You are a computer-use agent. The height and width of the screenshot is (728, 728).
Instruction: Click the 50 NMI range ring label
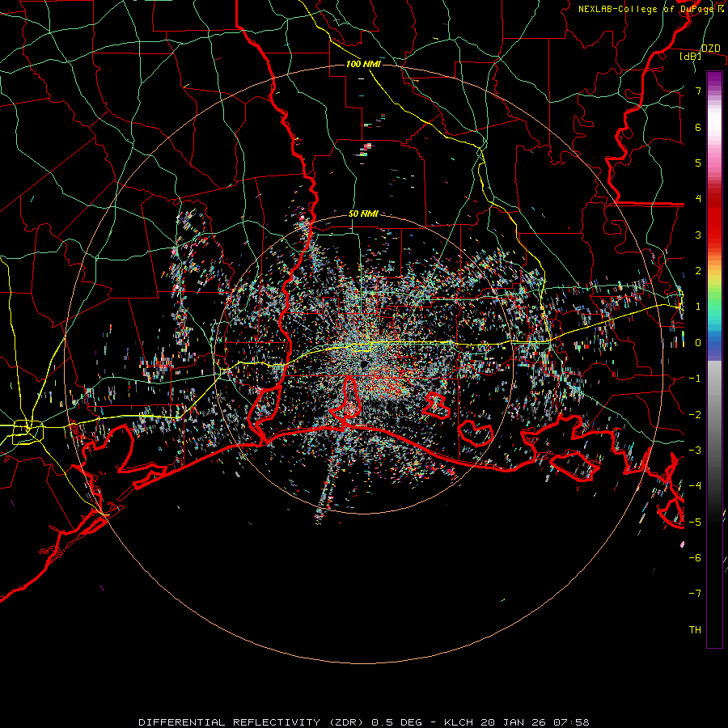363,214
